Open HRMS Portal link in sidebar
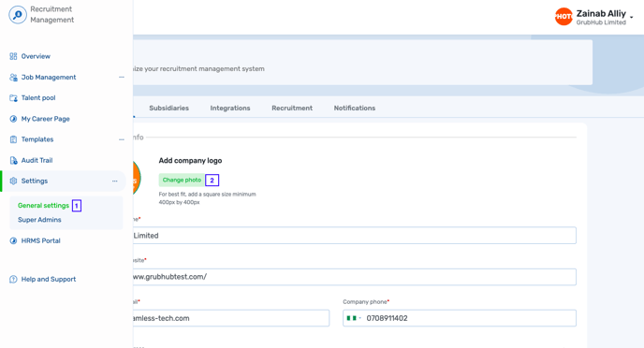The width and height of the screenshot is (644, 348). pos(40,241)
